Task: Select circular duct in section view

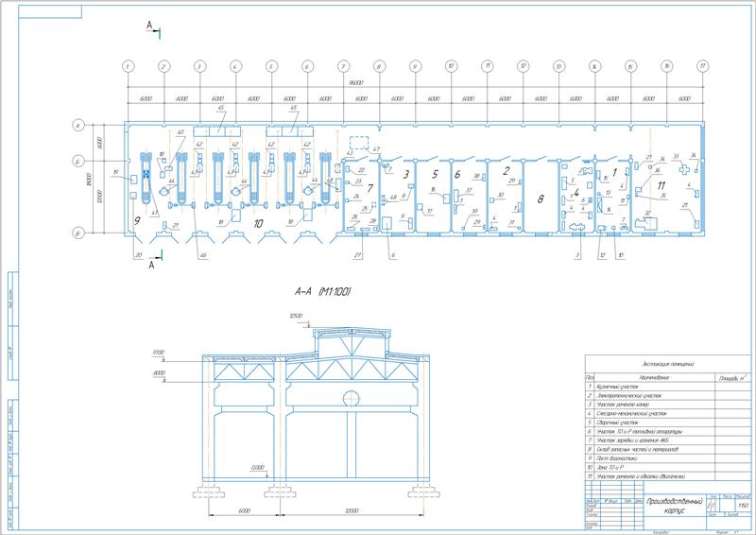Action: coord(352,399)
